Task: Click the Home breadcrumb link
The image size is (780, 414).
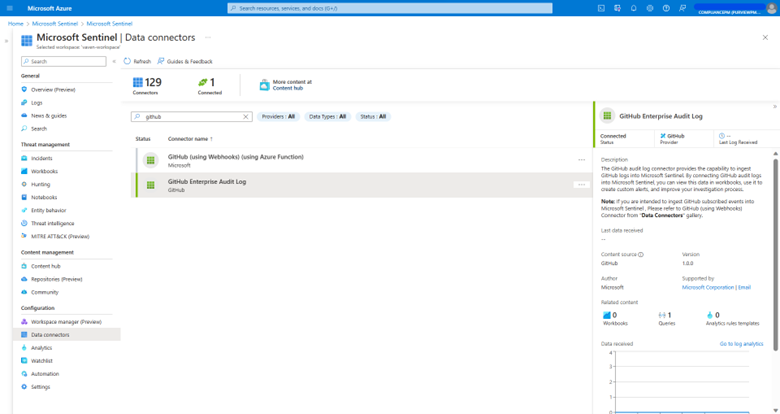Action: point(15,23)
